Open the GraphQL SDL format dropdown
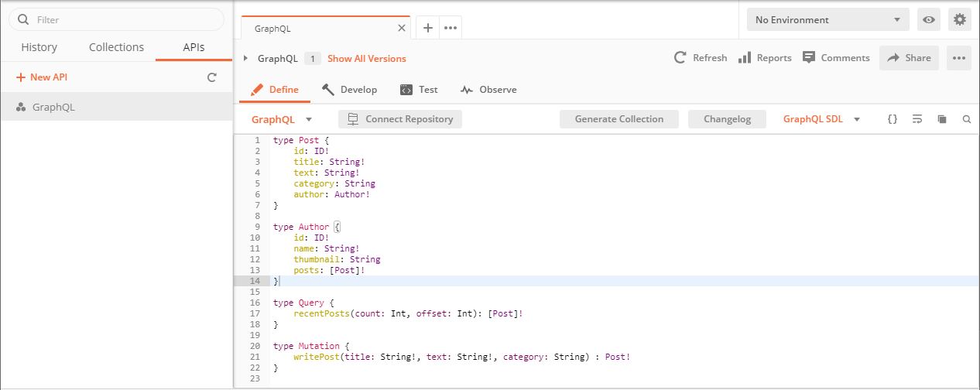980x390 pixels. click(821, 119)
